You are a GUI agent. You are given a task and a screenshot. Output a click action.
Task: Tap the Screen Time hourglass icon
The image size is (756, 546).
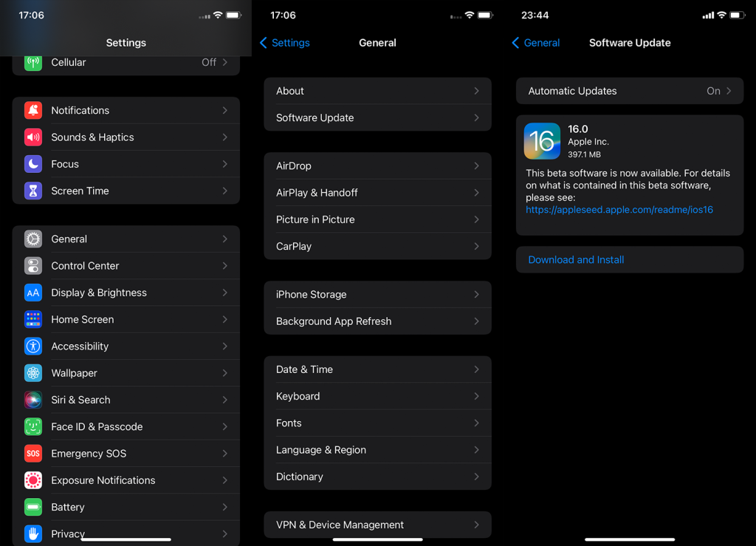32,191
